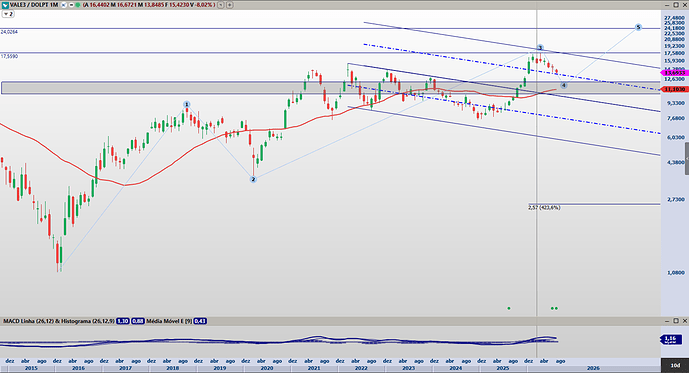Viewport: 689px width, 373px height.
Task: Click the MACD axis value tag 1,16
Action: click(671, 339)
